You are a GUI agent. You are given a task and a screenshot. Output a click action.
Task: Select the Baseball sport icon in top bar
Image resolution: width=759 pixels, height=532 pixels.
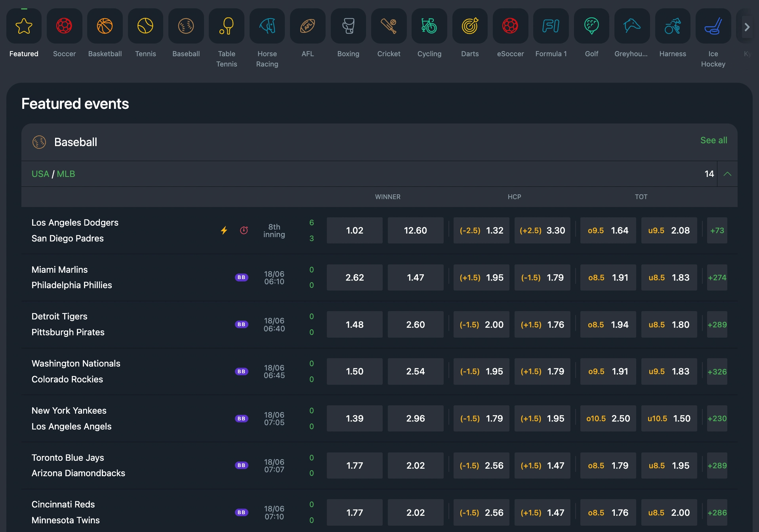tap(186, 26)
